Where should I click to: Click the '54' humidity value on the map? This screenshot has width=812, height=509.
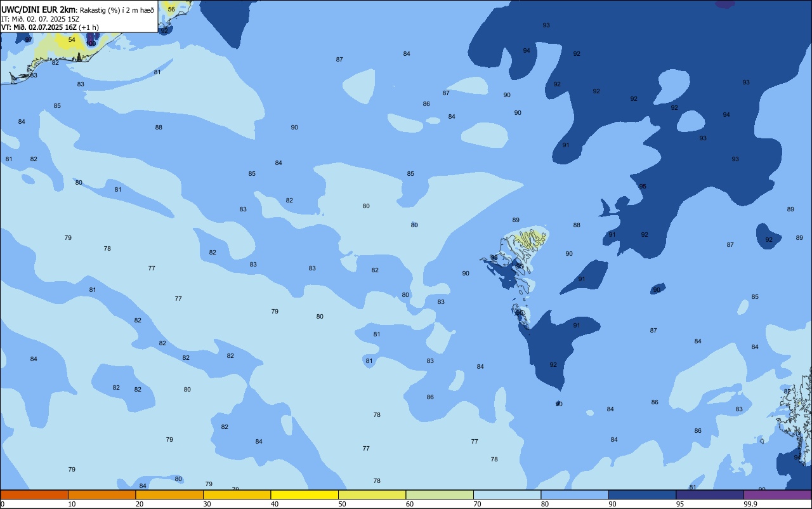(x=72, y=40)
